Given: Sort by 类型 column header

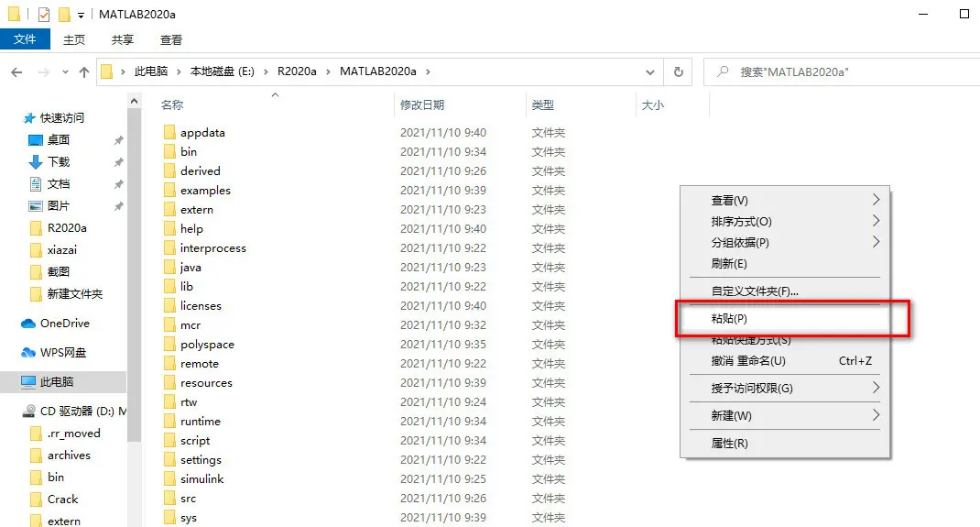Looking at the screenshot, I should [x=542, y=105].
